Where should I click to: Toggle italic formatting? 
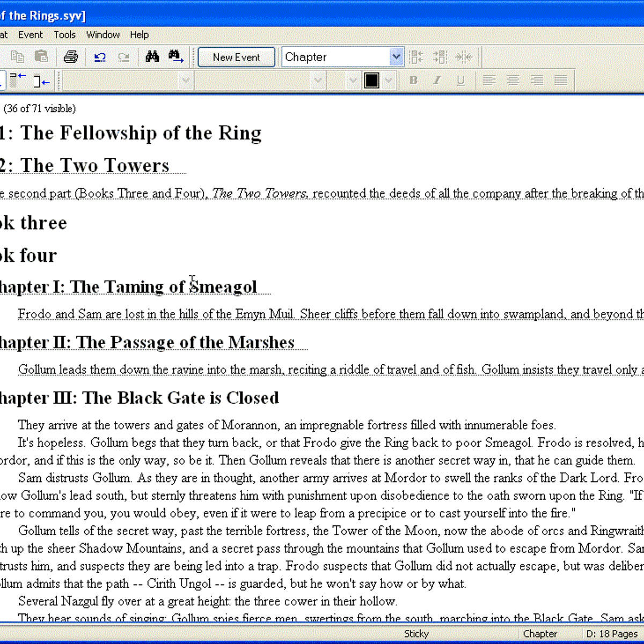click(x=437, y=80)
